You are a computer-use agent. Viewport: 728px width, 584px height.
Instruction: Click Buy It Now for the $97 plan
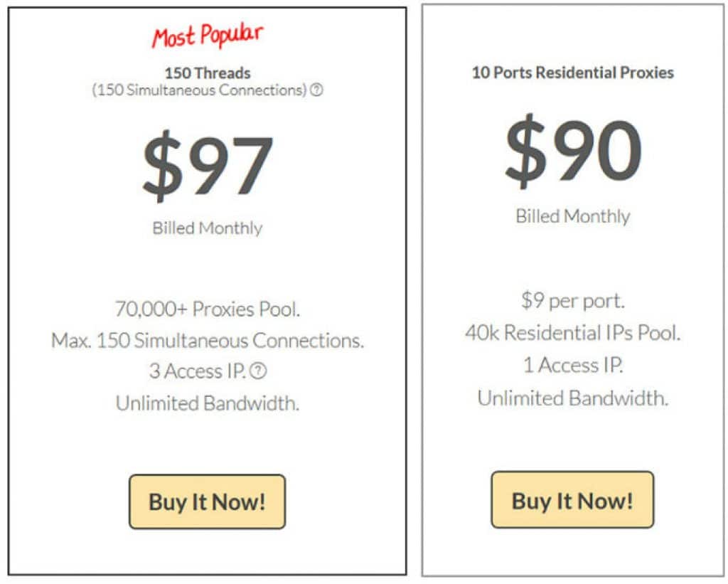click(207, 501)
